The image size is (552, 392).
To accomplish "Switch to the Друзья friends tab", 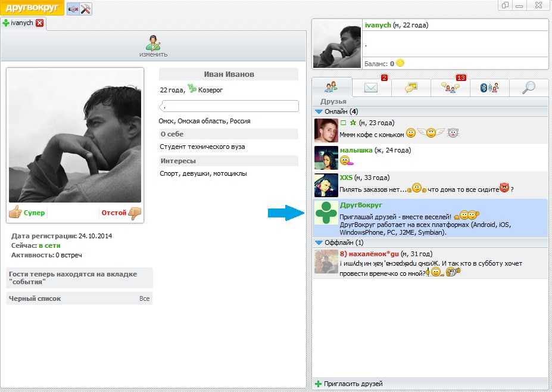I will pyautogui.click(x=332, y=87).
